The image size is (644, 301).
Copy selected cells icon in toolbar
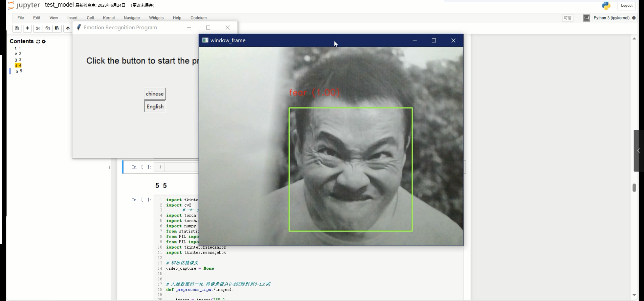coord(47,28)
